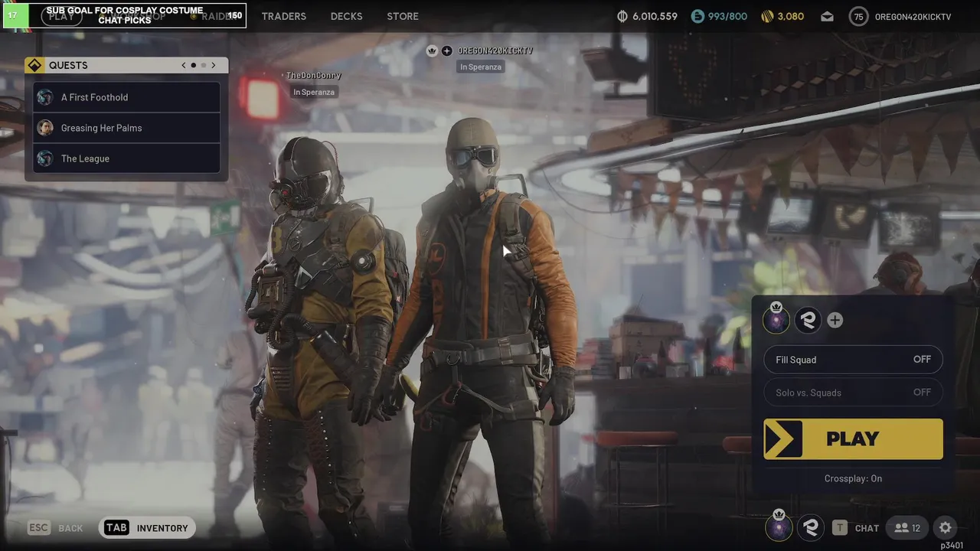This screenshot has width=980, height=551.
Task: Open the settings gear
Action: (x=946, y=528)
